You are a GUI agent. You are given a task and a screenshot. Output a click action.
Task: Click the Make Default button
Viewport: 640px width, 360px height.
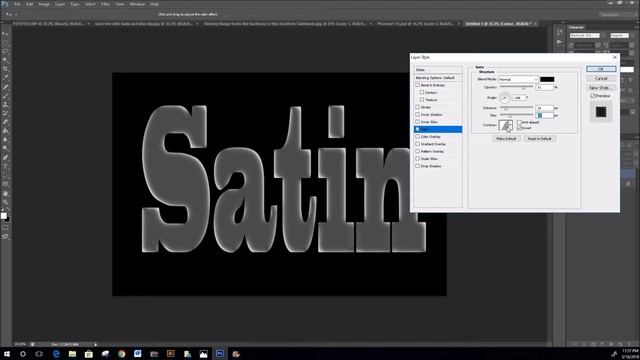pos(506,139)
